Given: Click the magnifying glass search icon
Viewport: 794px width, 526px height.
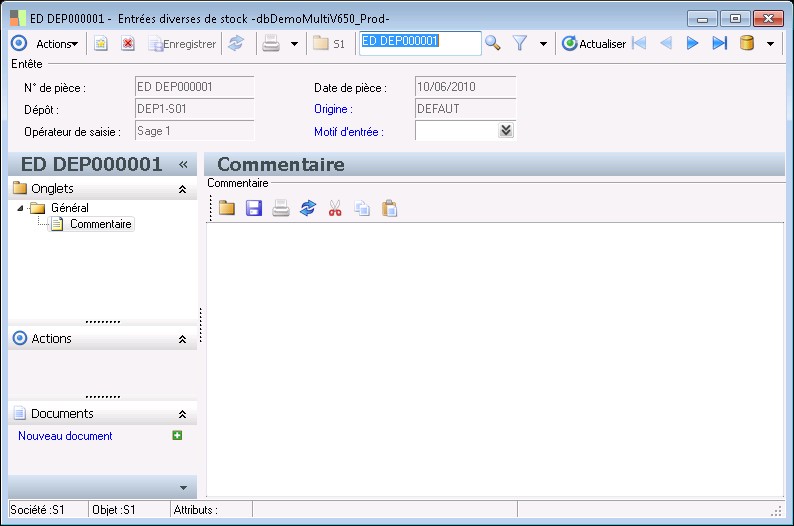Looking at the screenshot, I should tap(493, 43).
